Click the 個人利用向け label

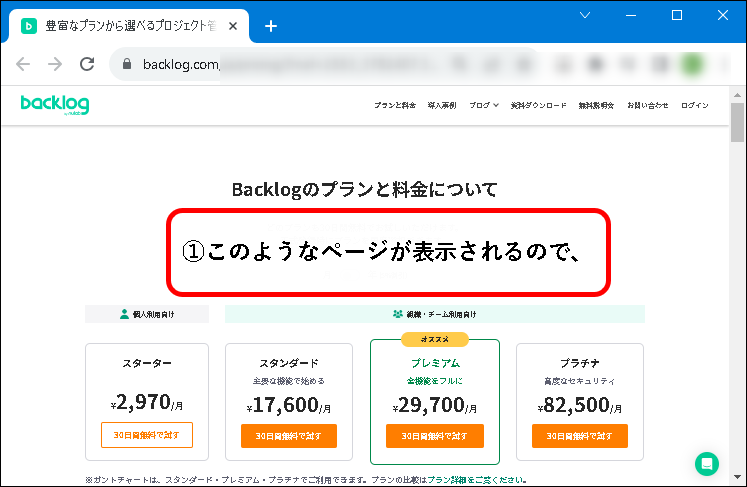click(x=147, y=315)
